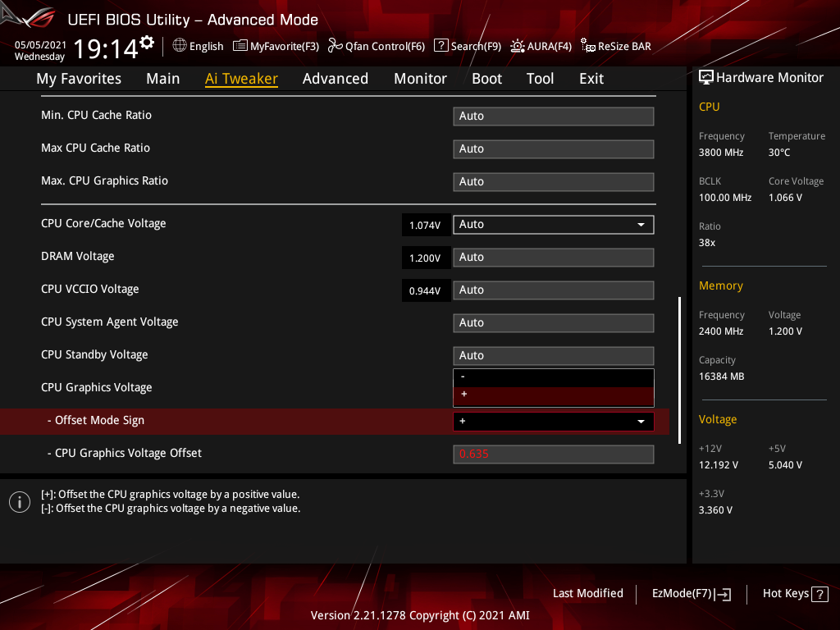Click DRAM Voltage Auto field

[554, 257]
